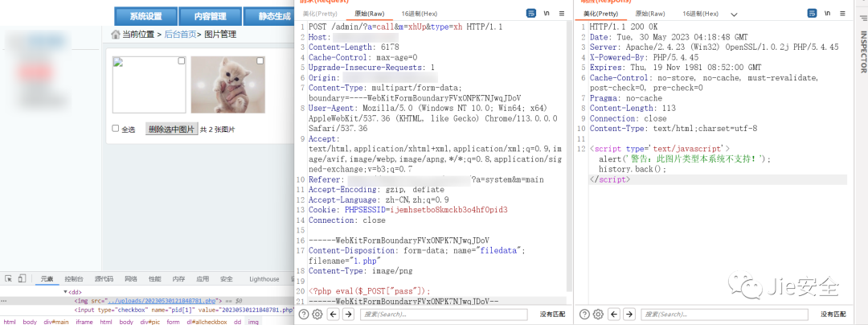Activate DevTools element inspector picker icon
868x325 pixels.
coord(9,278)
